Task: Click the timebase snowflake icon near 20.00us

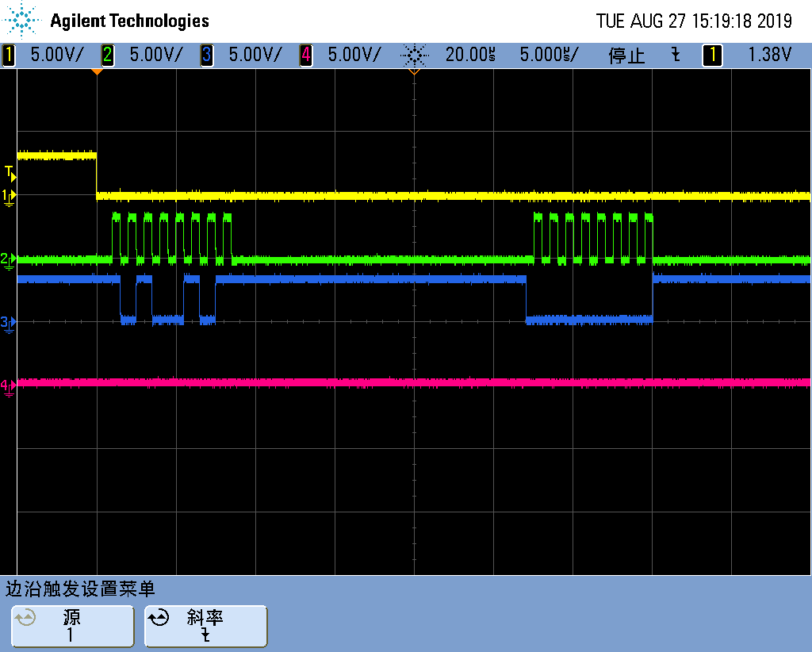Action: (415, 55)
